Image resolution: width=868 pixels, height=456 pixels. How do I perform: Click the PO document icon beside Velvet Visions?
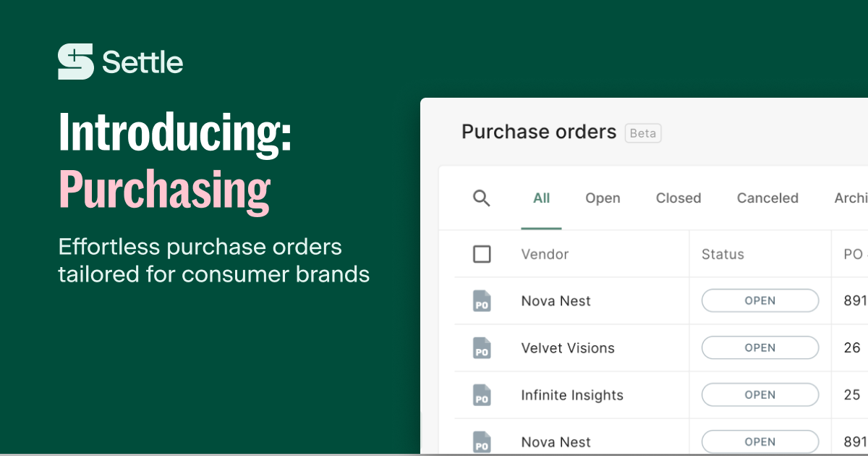tap(482, 348)
